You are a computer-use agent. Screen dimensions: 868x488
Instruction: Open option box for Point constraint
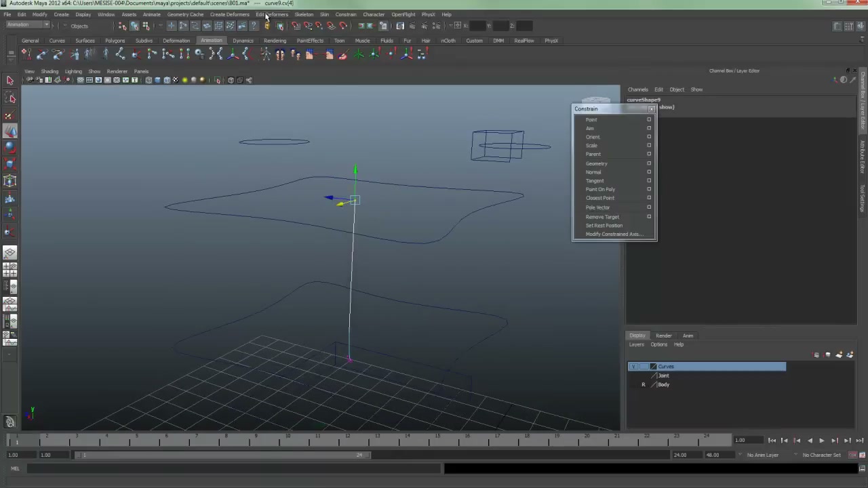click(x=649, y=119)
